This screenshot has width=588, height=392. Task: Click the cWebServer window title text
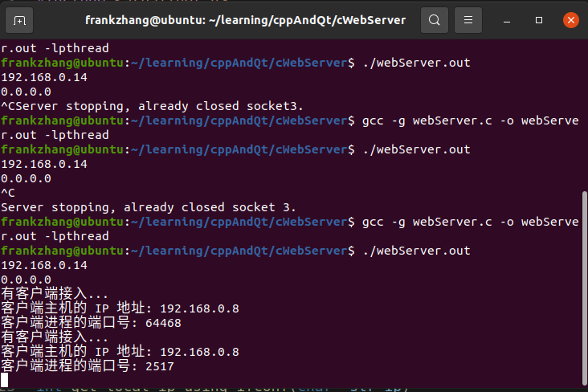(245, 19)
